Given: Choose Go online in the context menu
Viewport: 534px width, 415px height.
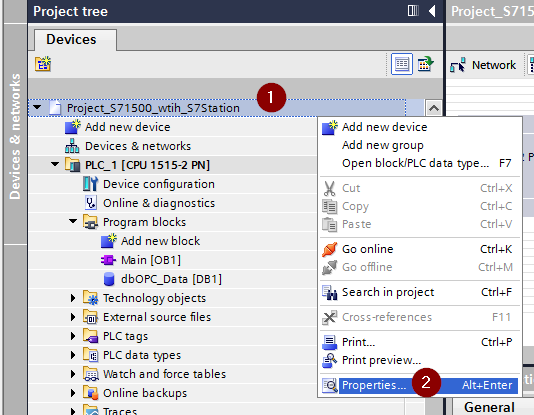Looking at the screenshot, I should click(420, 249).
